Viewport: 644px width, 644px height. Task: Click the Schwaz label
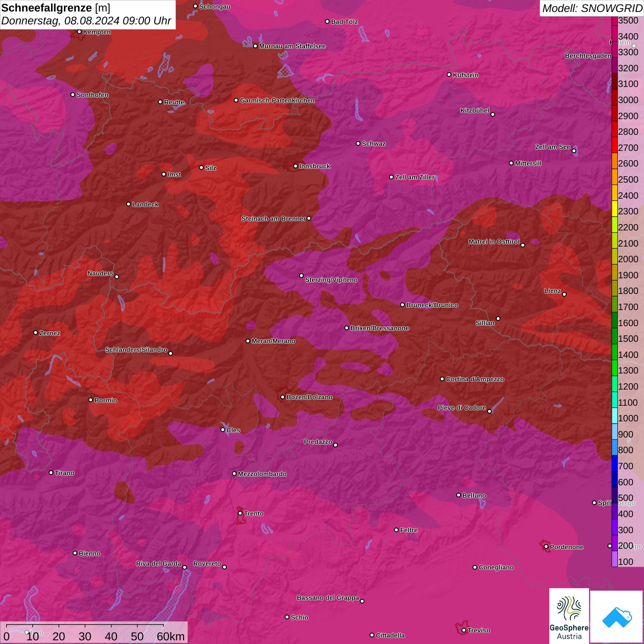coord(374,144)
